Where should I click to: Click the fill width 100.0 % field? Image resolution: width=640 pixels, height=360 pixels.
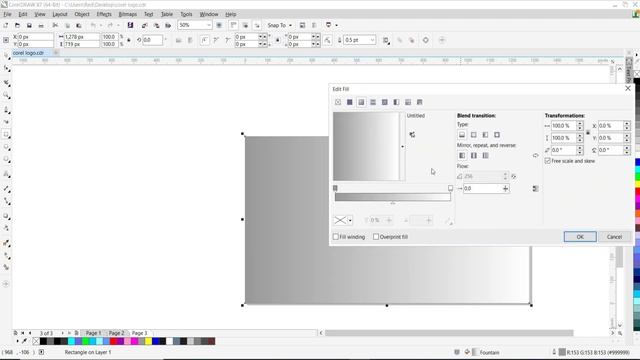(563, 126)
